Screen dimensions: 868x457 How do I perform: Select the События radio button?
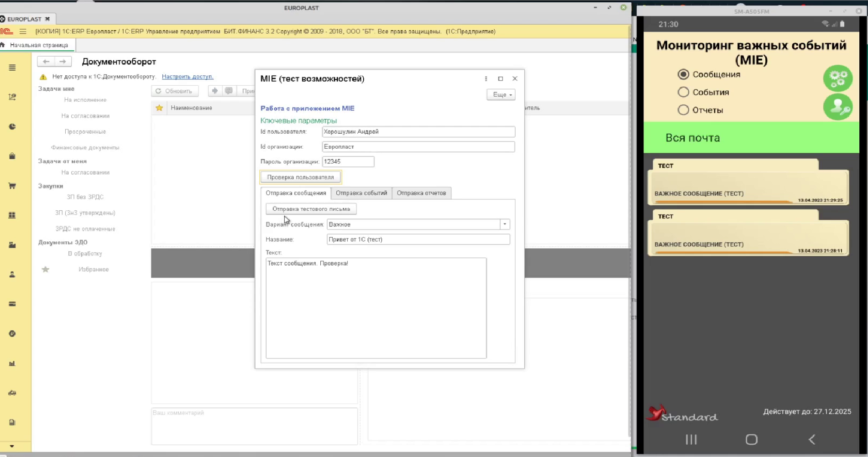click(x=683, y=92)
